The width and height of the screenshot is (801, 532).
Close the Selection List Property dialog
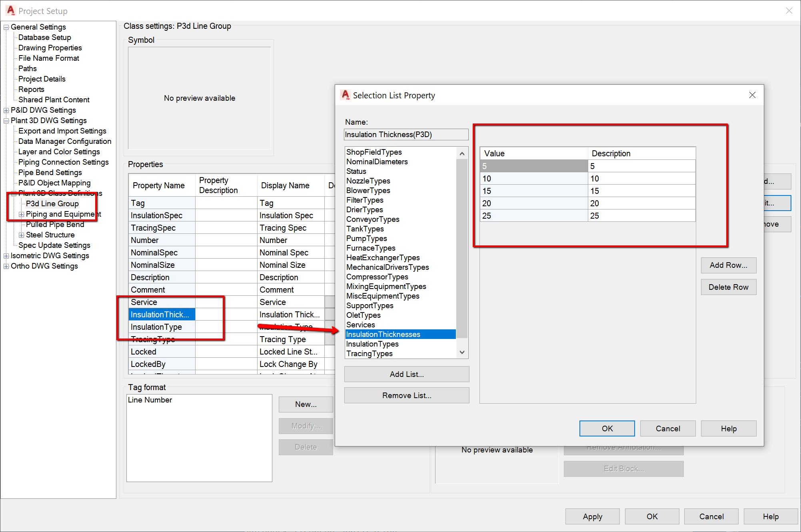752,95
